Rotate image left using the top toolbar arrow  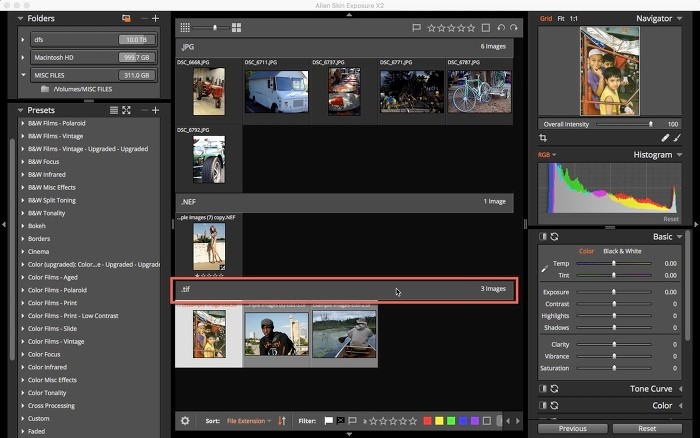[501, 28]
